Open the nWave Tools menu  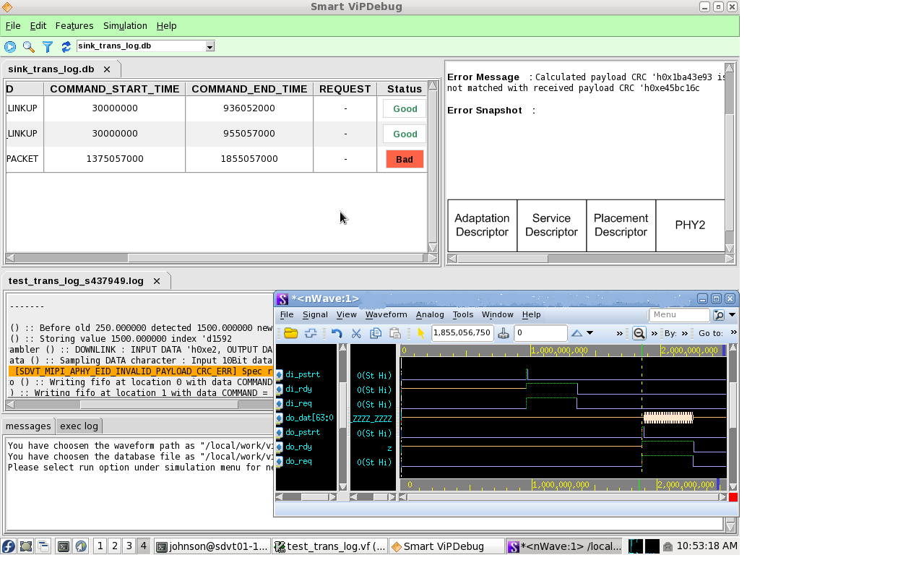coord(463,314)
